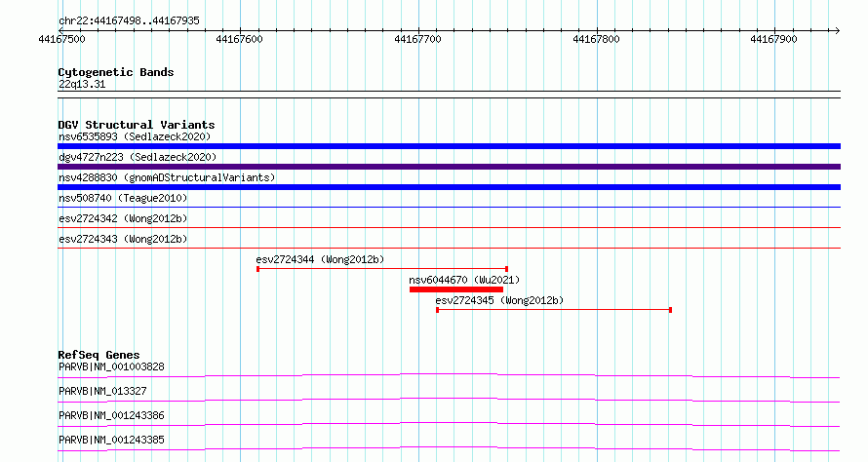Viewport: 868px width, 462px height.
Task: Click the 44167600 ruler position
Action: click(240, 39)
